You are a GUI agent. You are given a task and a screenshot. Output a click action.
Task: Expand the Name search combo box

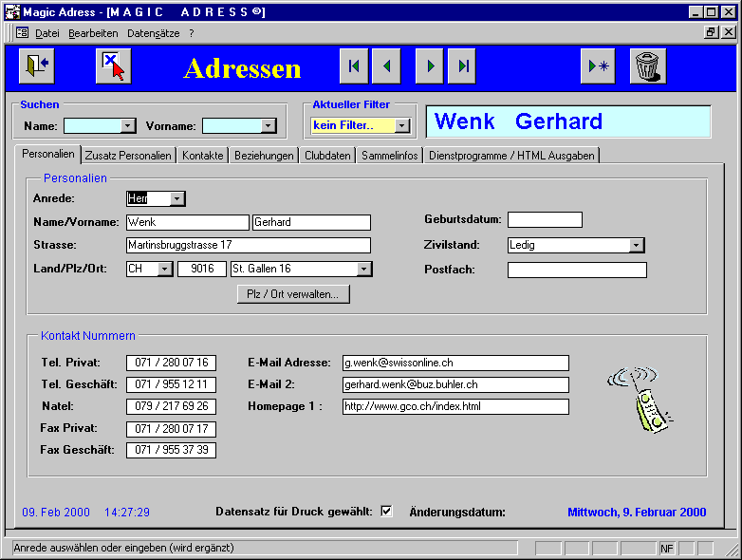point(128,125)
